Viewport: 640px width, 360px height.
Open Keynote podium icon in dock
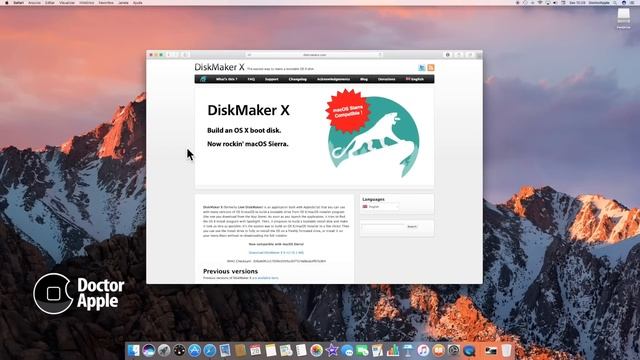[408, 350]
